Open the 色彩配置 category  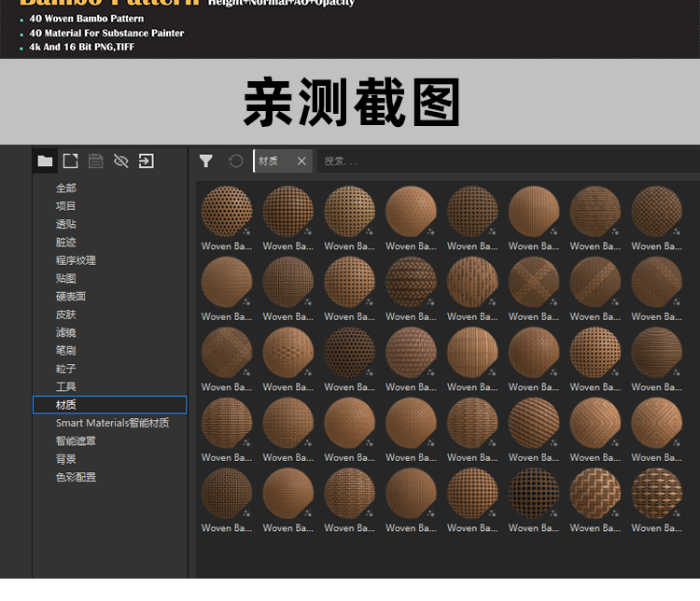tap(76, 477)
